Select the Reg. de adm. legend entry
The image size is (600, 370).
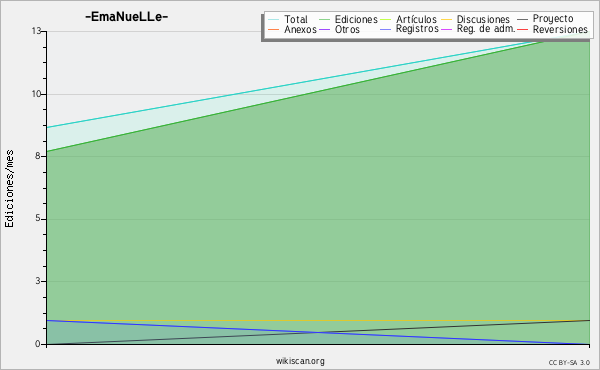(x=478, y=29)
